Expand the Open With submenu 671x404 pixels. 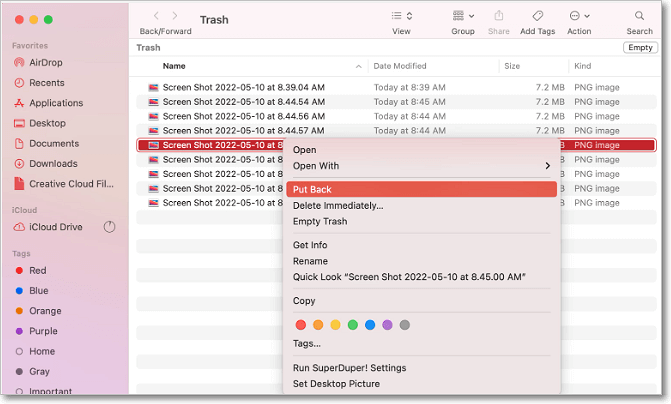point(420,166)
